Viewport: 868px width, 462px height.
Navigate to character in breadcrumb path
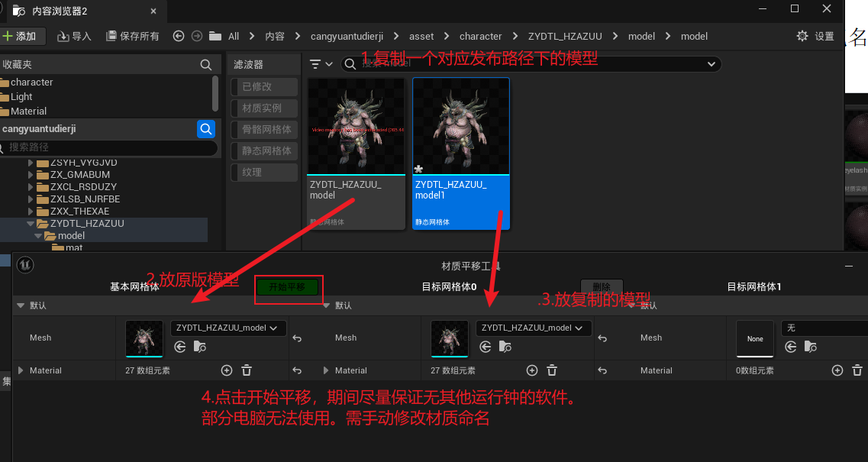480,36
